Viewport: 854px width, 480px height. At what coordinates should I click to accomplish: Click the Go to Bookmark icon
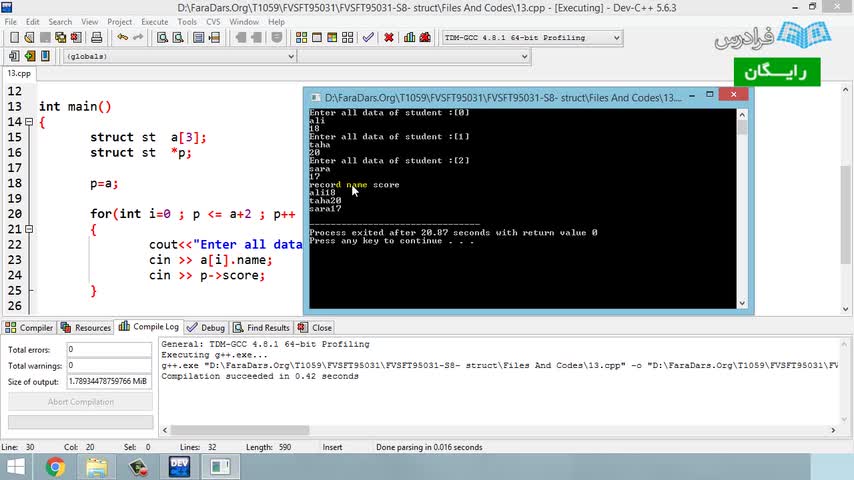click(x=45, y=56)
